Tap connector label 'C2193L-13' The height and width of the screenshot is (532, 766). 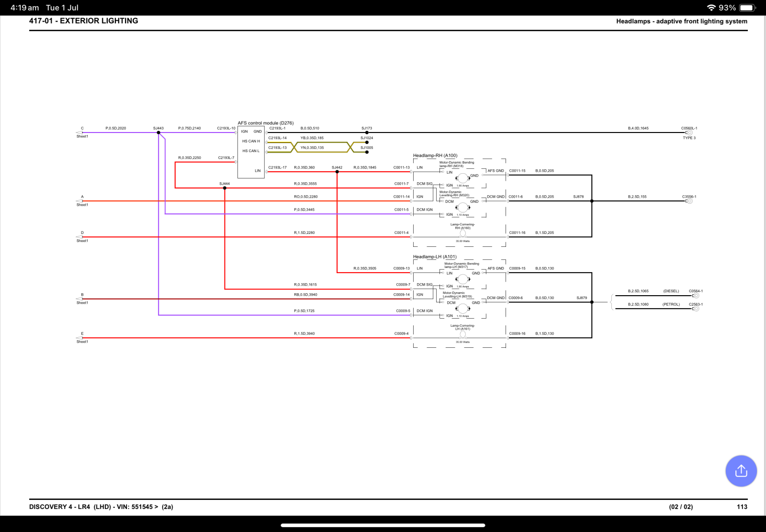278,147
